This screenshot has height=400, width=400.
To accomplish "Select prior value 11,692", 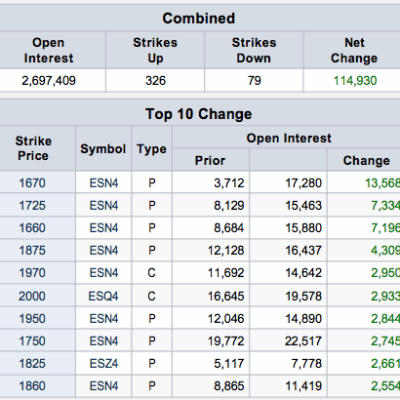I will 226,273.
